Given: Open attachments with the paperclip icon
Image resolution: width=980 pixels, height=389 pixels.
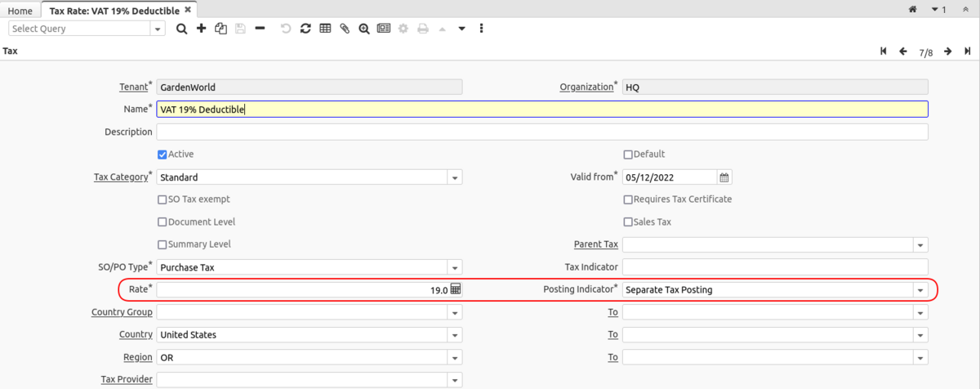Looking at the screenshot, I should (345, 29).
